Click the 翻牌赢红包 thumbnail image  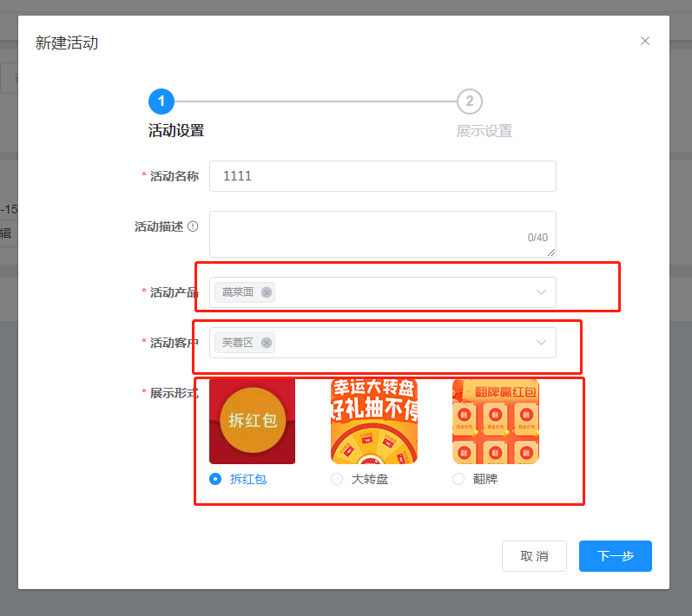tap(496, 421)
